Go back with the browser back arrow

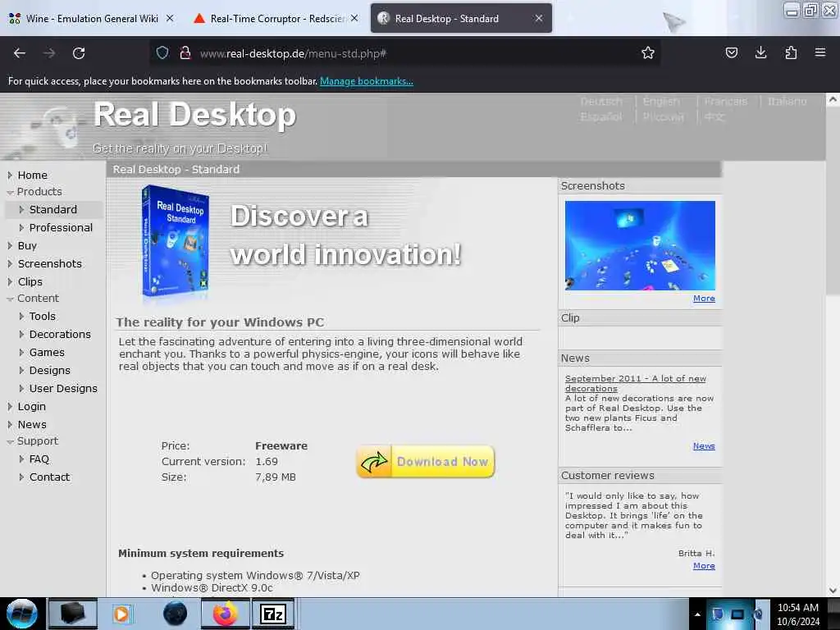(x=20, y=53)
